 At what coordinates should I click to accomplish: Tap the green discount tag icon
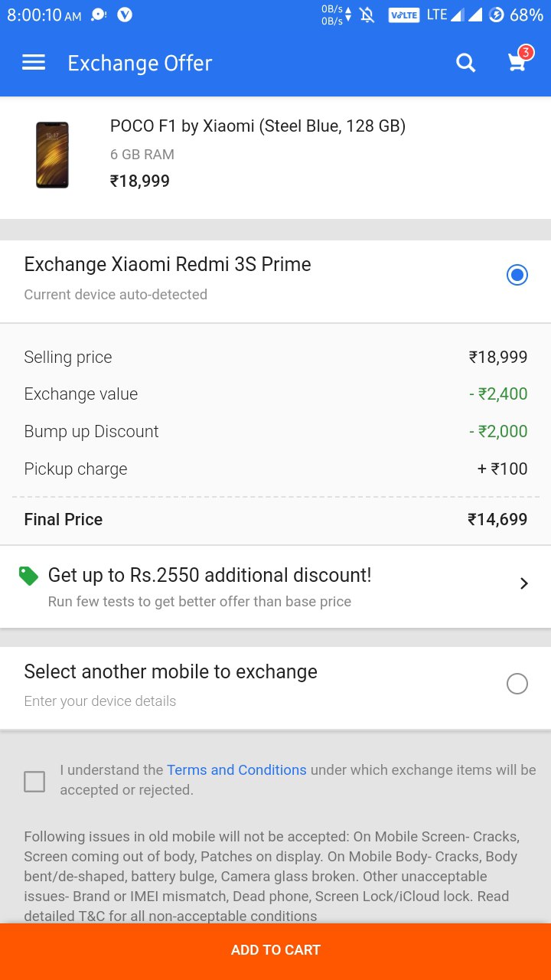28,576
